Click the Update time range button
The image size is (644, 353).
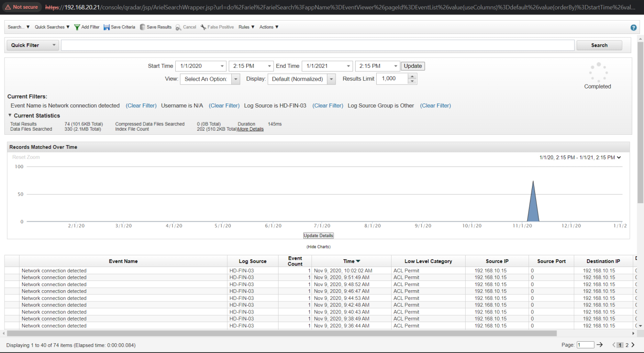click(413, 66)
